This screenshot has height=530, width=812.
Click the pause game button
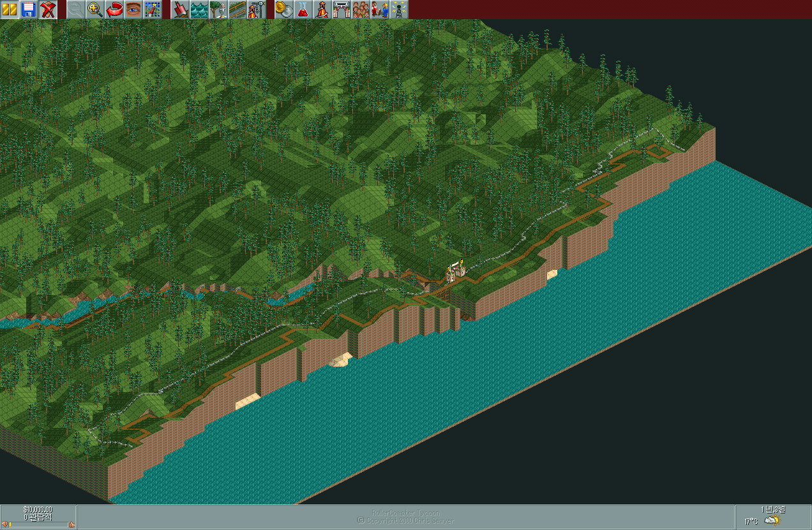point(10,9)
